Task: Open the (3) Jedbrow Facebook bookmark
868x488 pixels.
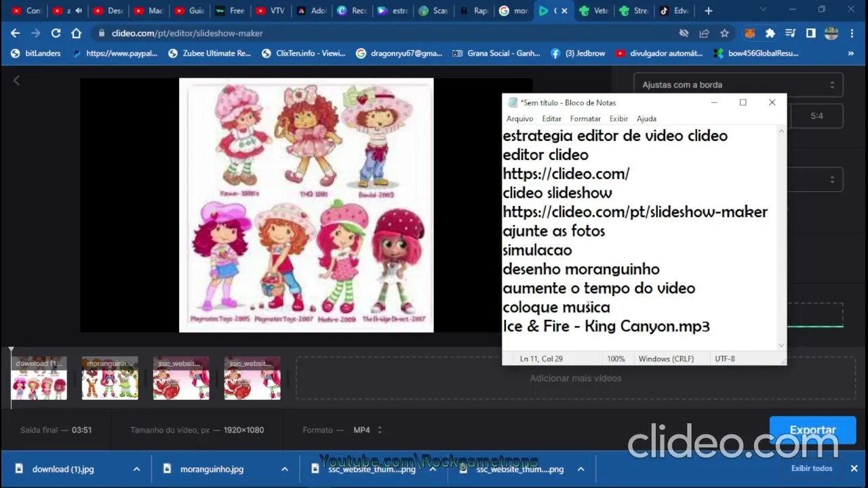Action: click(578, 53)
